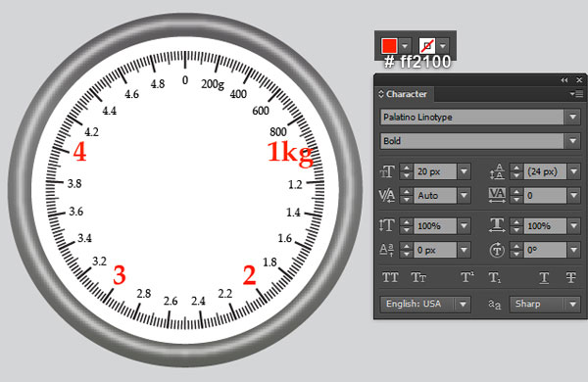Click the horizontal scale icon
The image size is (588, 382).
pos(497,225)
